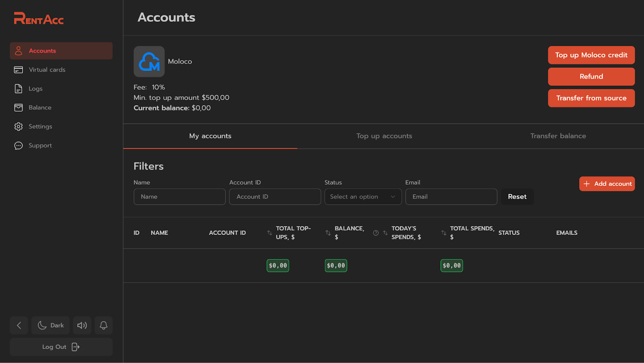
Task: Click the ACCOUNT ID column header
Action: coord(227,233)
